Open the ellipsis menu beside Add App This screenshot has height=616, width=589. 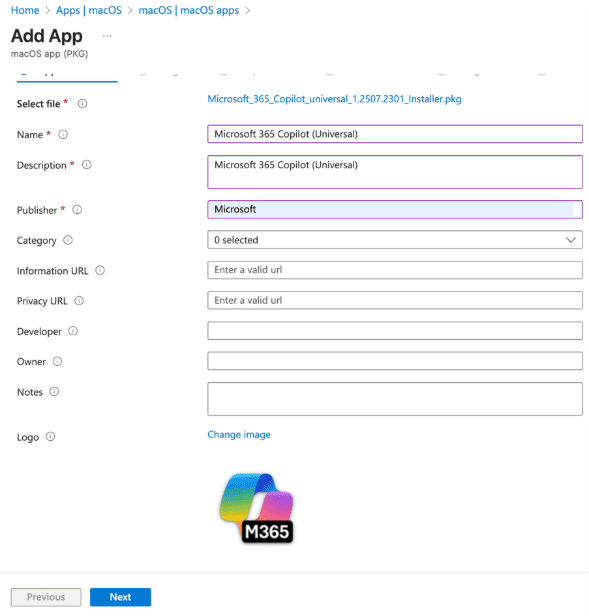pos(107,36)
